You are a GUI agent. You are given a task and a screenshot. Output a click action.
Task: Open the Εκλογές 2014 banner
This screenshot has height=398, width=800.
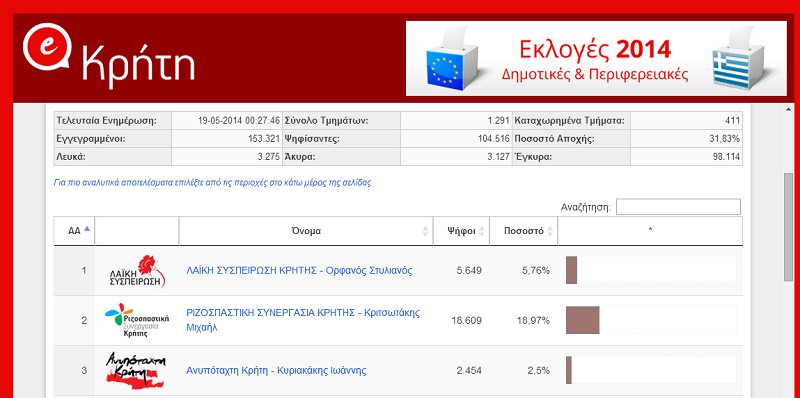point(596,58)
